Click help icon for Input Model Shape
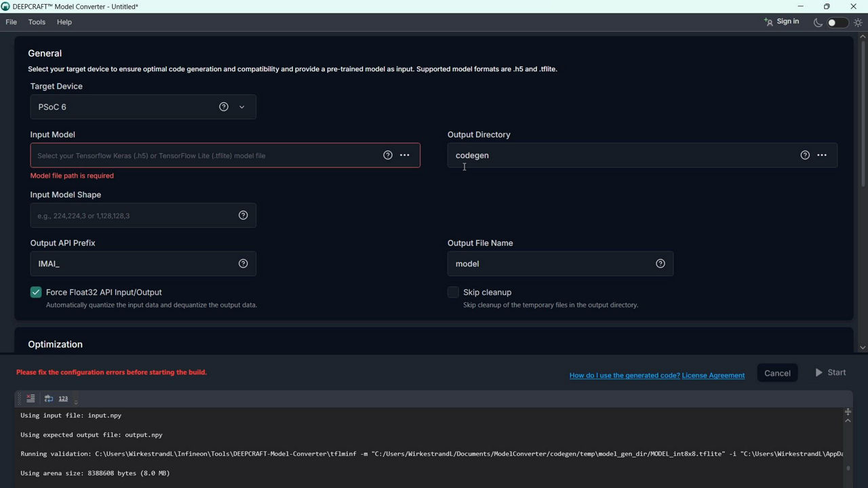 pyautogui.click(x=243, y=216)
